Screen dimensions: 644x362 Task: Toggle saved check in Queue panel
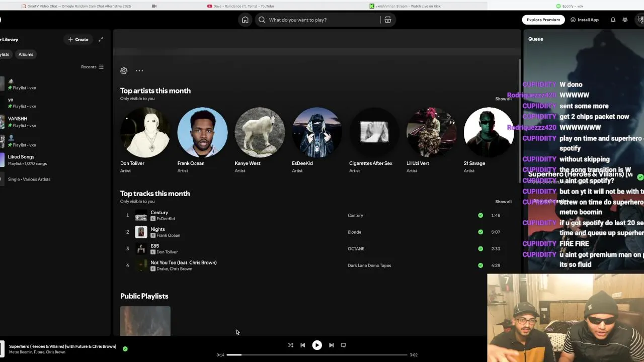tap(640, 177)
